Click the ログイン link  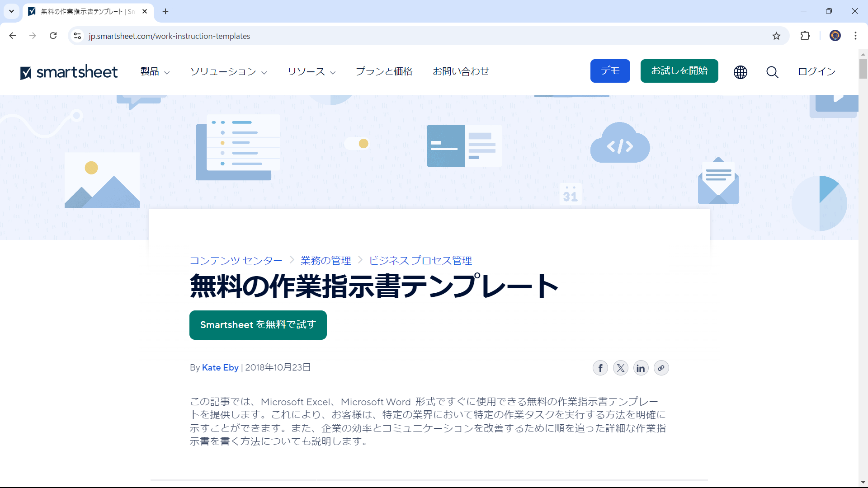click(x=816, y=71)
